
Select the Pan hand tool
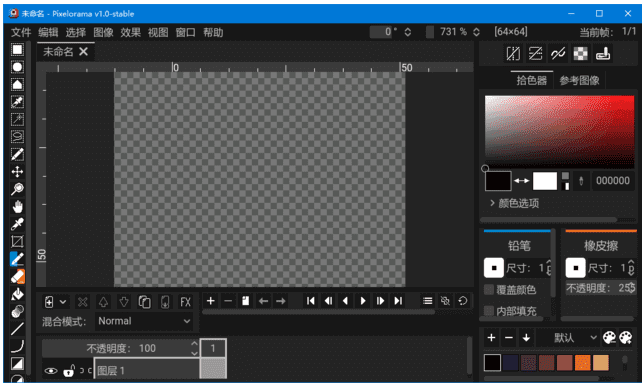point(17,206)
